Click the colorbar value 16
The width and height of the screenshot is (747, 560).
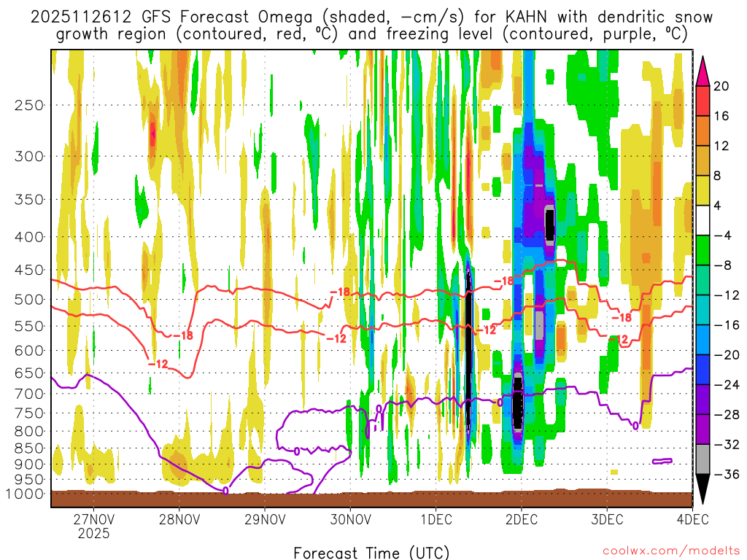pyautogui.click(x=721, y=116)
